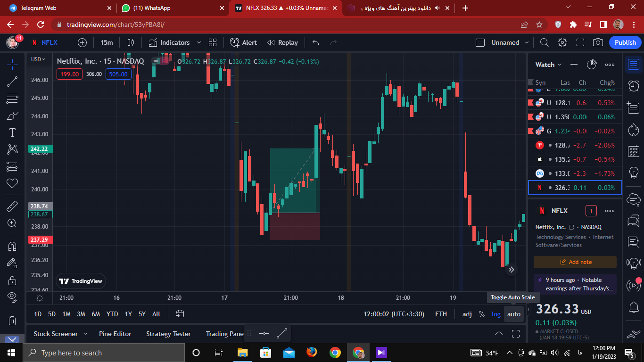Image resolution: width=644 pixels, height=362 pixels.
Task: Click the trash remove objects icon
Action: pos(13,321)
